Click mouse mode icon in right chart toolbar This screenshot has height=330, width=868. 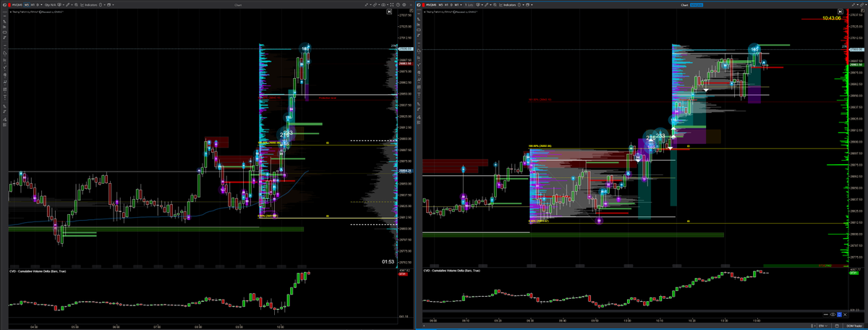click(519, 4)
